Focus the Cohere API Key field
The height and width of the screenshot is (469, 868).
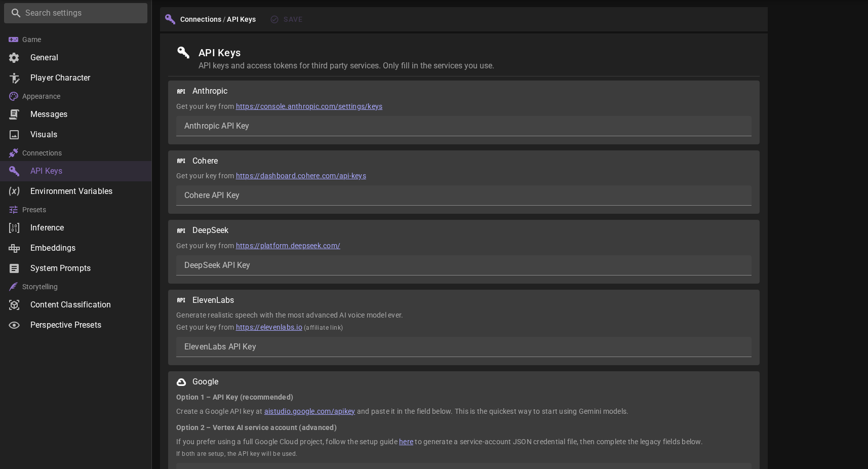464,196
